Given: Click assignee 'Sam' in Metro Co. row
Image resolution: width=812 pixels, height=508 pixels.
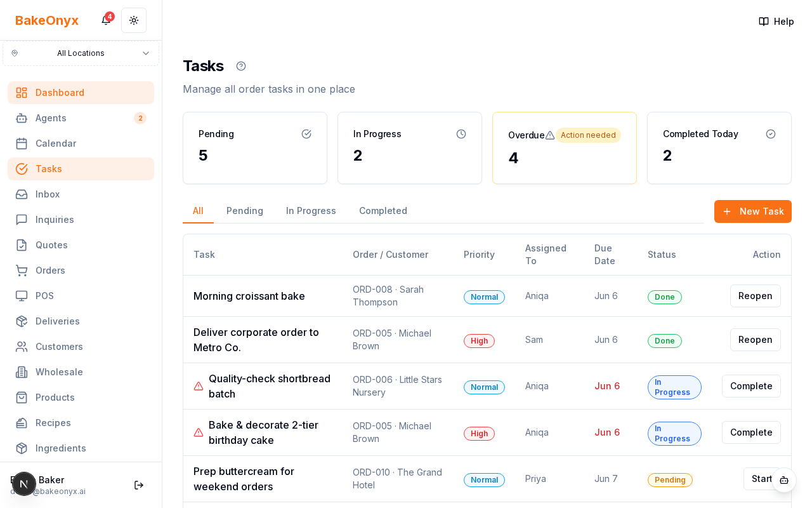Looking at the screenshot, I should click(534, 340).
